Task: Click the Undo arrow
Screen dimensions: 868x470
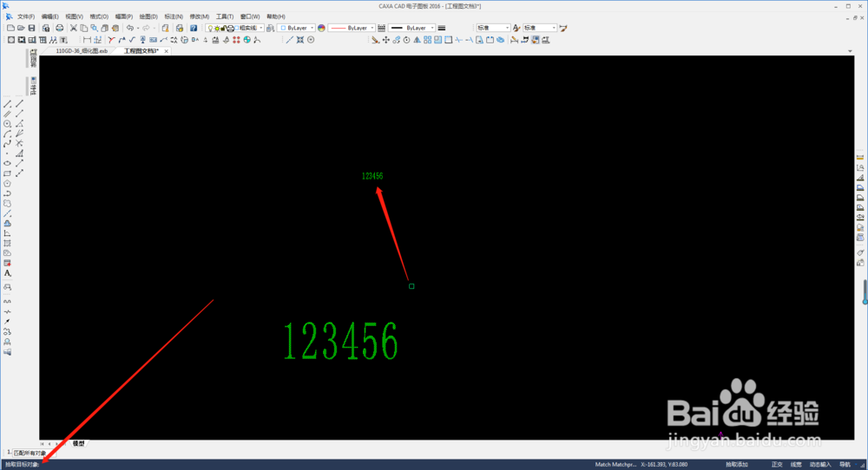Action: 130,28
